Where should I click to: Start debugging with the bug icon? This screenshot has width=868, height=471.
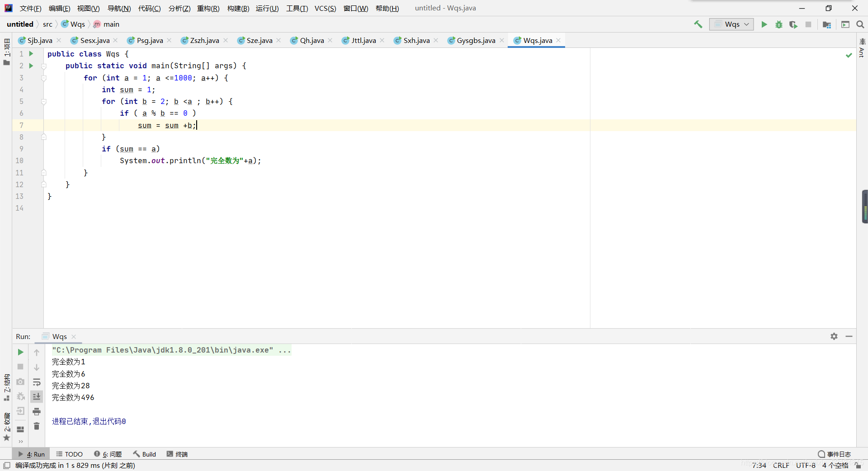(778, 24)
